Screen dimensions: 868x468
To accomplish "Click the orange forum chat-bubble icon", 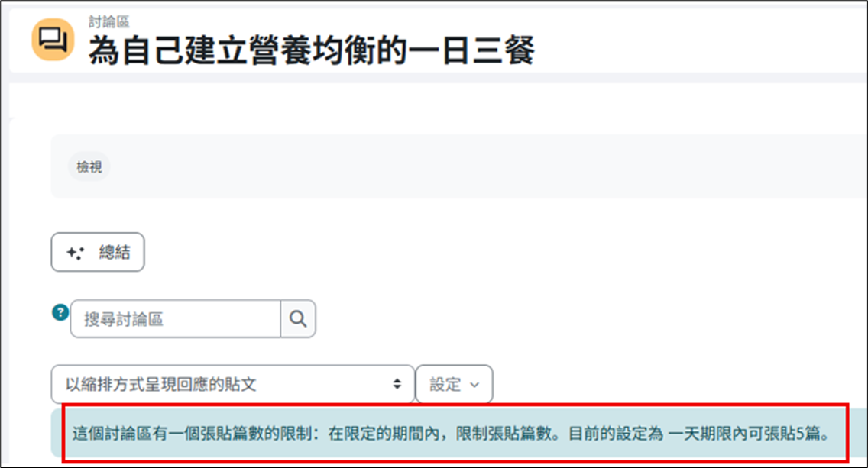I will pyautogui.click(x=53, y=38).
